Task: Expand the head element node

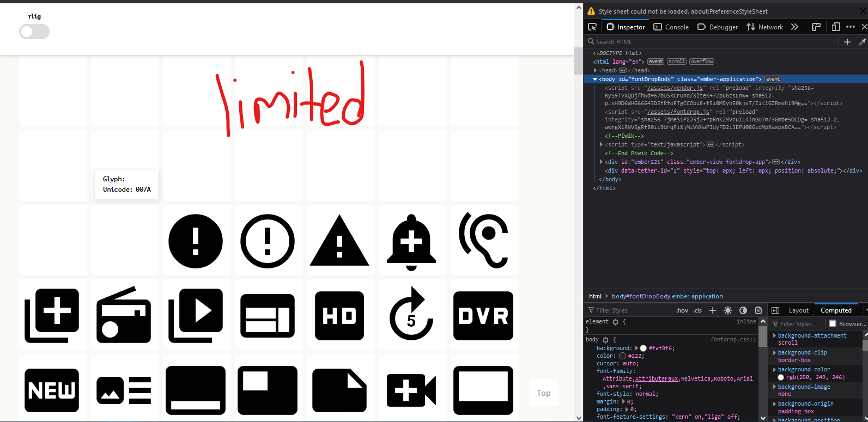Action: (596, 70)
